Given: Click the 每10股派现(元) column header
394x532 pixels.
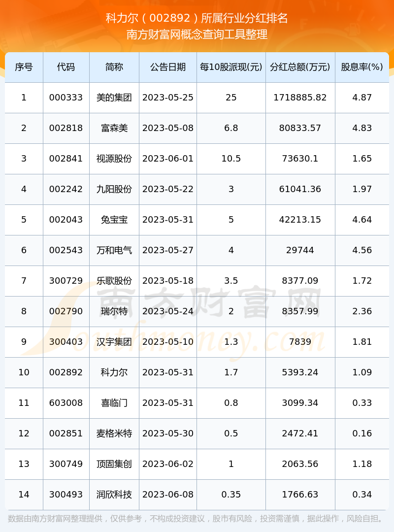Looking at the screenshot, I should (x=231, y=67).
